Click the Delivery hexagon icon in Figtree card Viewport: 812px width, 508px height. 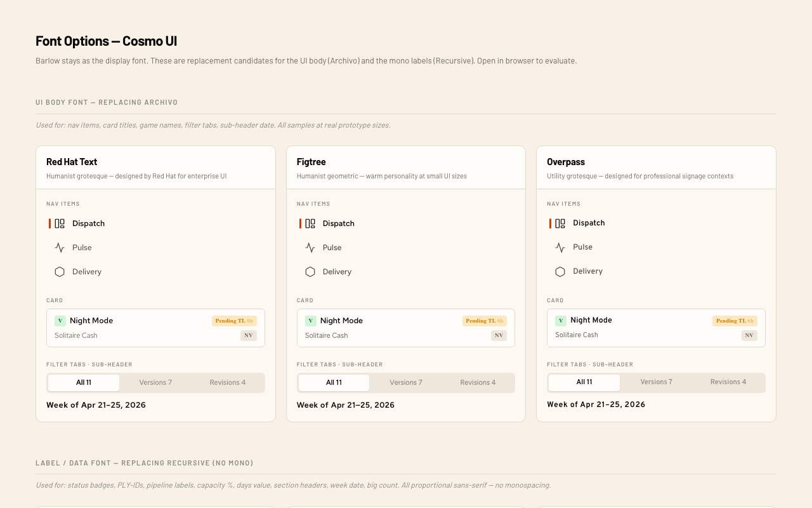tap(310, 272)
